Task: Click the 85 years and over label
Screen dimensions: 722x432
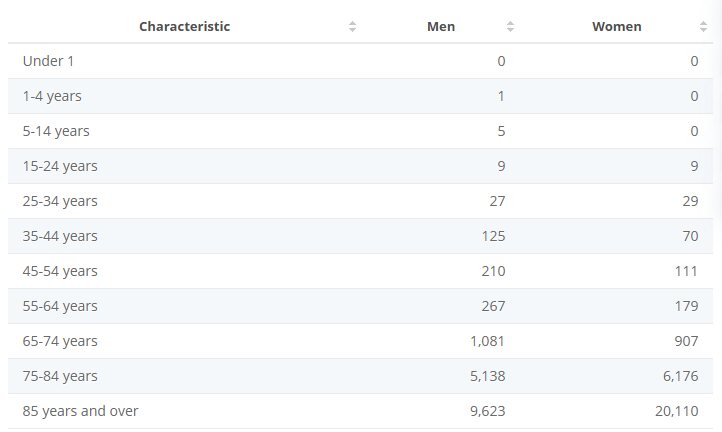Action: pos(80,411)
